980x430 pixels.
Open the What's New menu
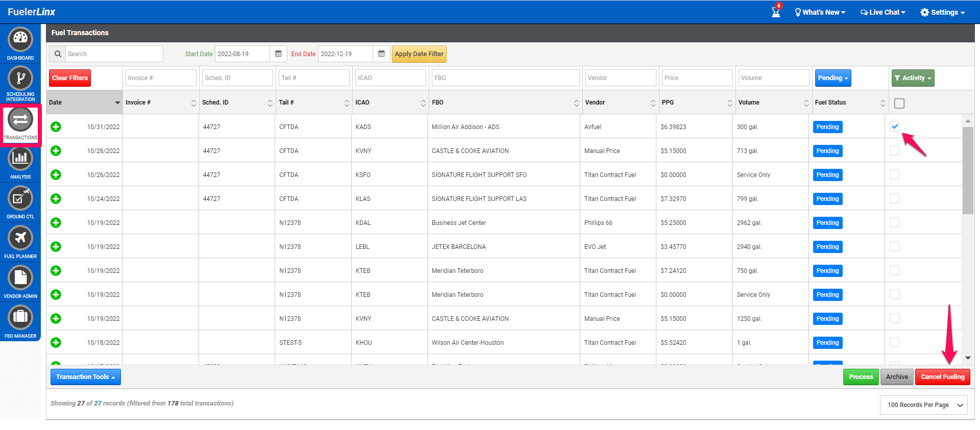point(820,12)
